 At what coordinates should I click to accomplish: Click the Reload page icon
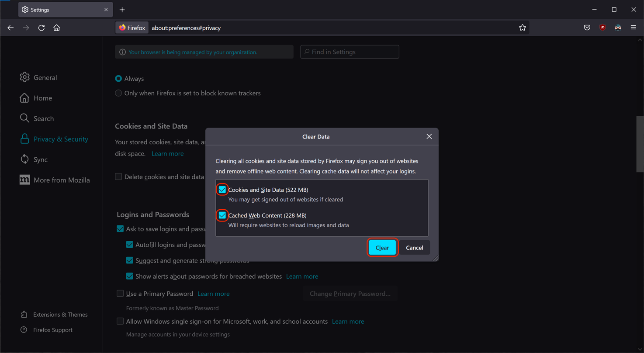pos(42,28)
